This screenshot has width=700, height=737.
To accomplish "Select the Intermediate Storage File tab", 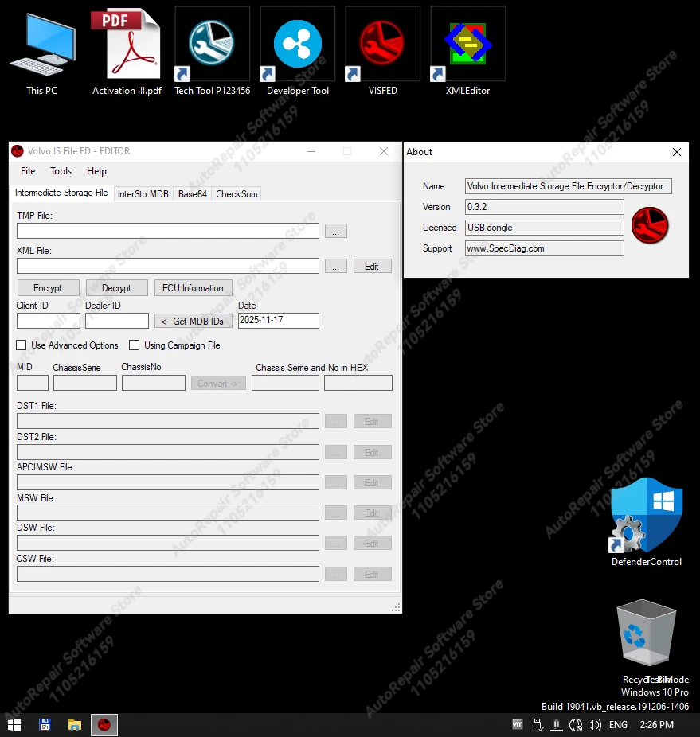I will (61, 193).
